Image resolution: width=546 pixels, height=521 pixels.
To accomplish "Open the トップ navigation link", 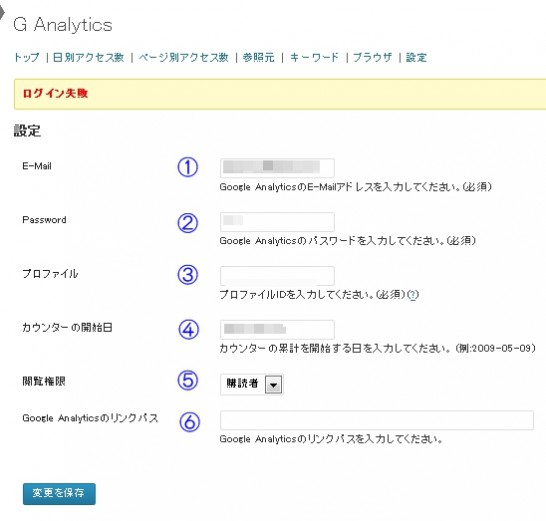I will click(26, 57).
